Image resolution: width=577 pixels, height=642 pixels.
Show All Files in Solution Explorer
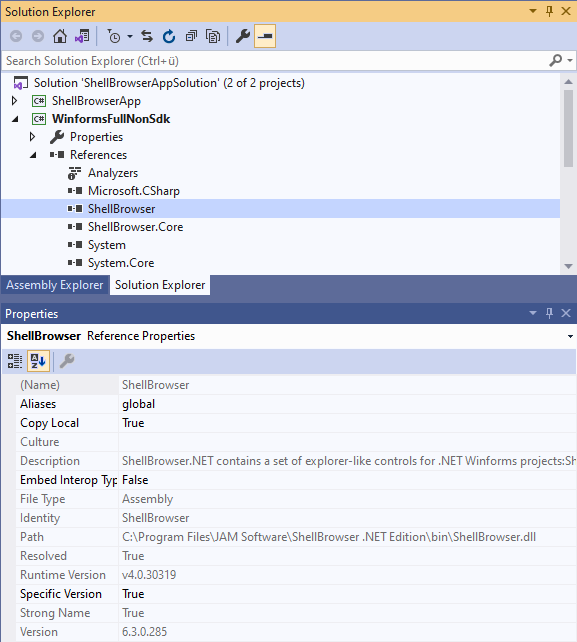click(213, 36)
